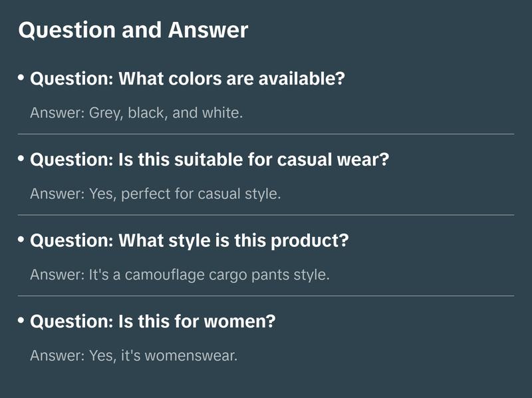Click the divider line below the casual style answer

pos(266,215)
